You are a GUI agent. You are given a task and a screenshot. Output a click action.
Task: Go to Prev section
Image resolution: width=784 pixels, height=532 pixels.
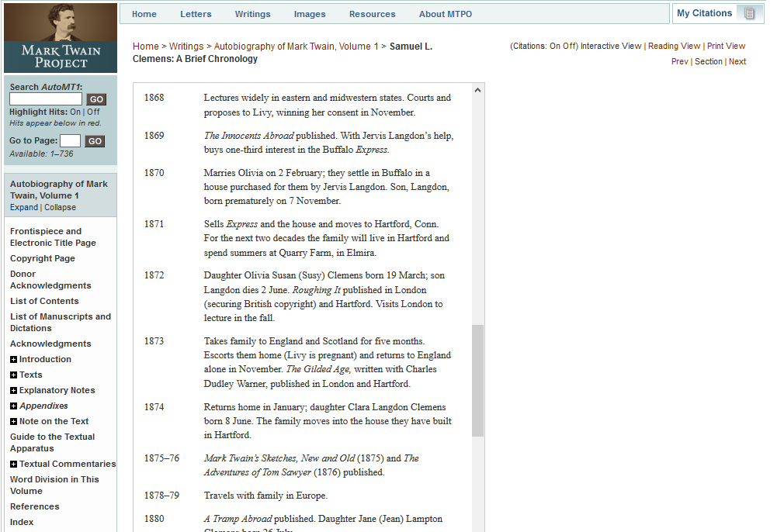click(x=679, y=61)
